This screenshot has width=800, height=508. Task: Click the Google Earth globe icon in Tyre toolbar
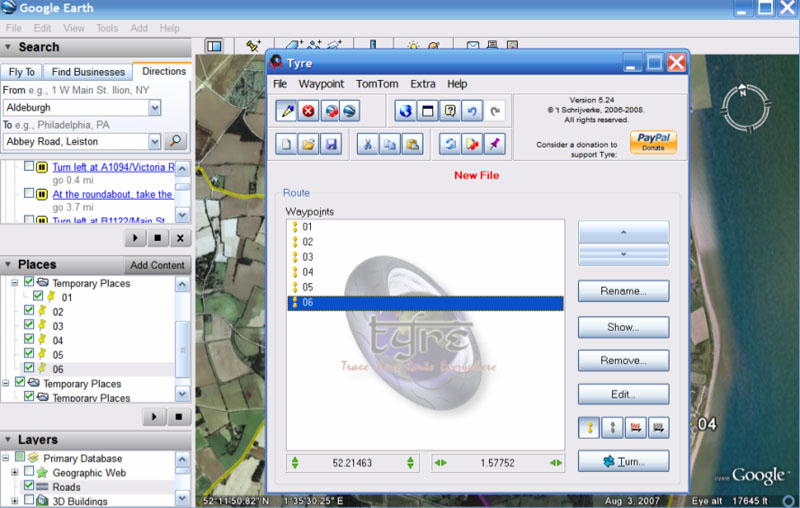pyautogui.click(x=349, y=111)
